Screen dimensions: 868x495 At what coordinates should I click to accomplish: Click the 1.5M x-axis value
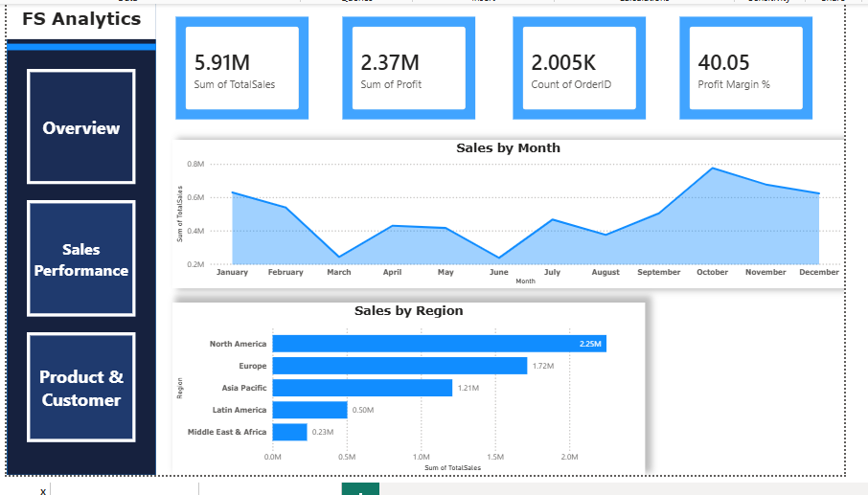(495, 457)
